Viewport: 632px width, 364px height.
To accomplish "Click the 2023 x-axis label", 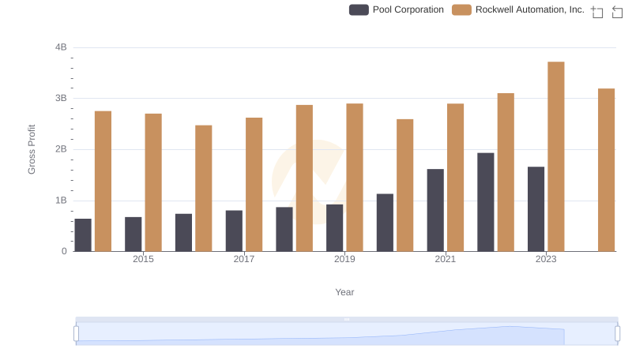I will (x=546, y=259).
